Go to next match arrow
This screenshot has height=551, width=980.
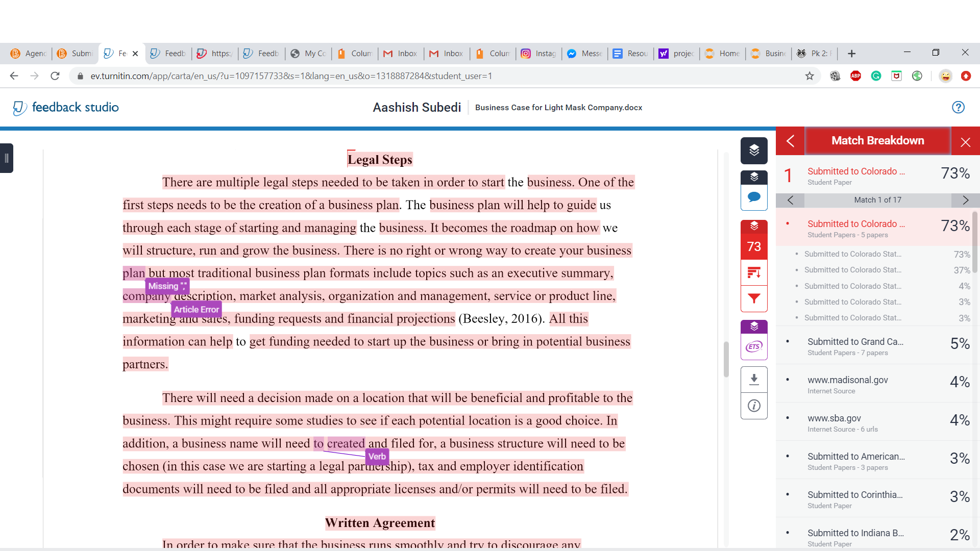(965, 200)
